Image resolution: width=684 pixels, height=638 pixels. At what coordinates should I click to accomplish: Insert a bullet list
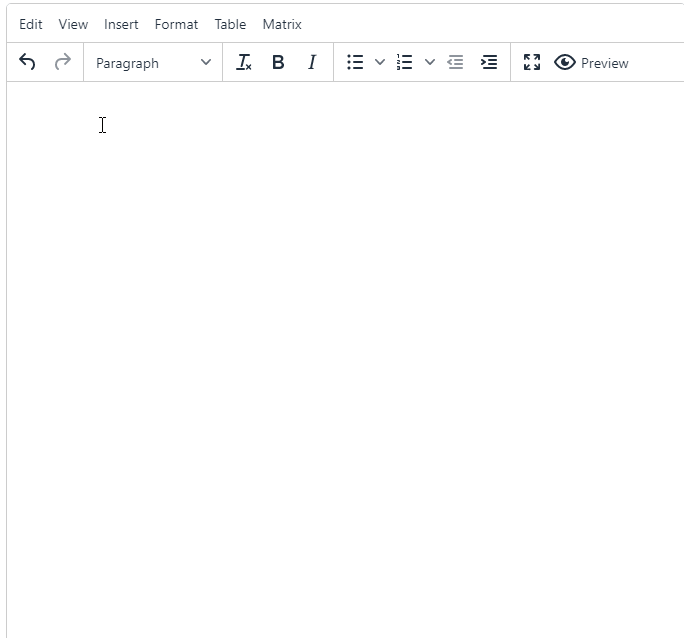[355, 62]
